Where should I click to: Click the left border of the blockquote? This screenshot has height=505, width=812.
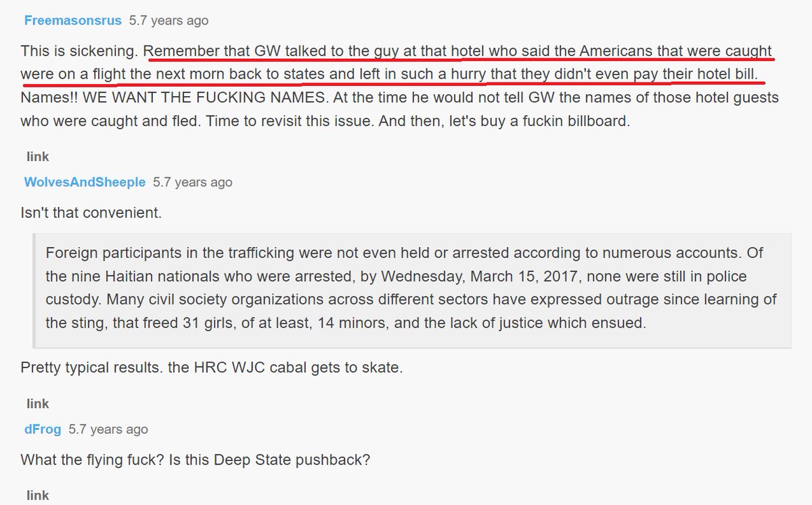[35, 290]
